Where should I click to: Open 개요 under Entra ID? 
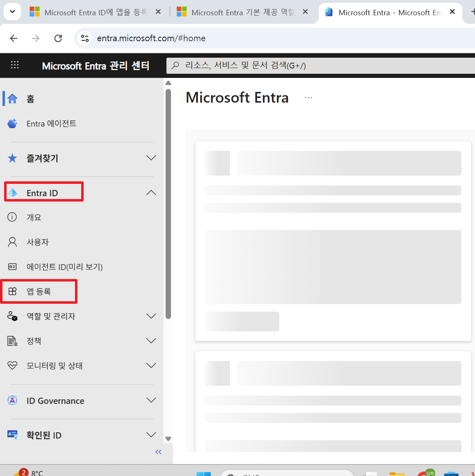pos(82,217)
